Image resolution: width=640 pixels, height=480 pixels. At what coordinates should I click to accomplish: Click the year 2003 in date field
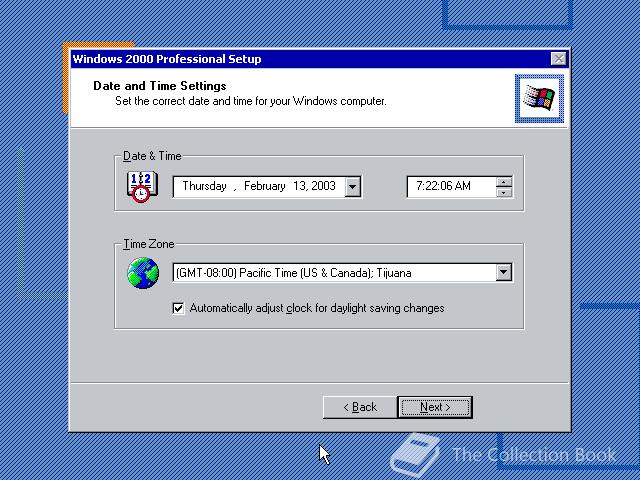point(323,186)
